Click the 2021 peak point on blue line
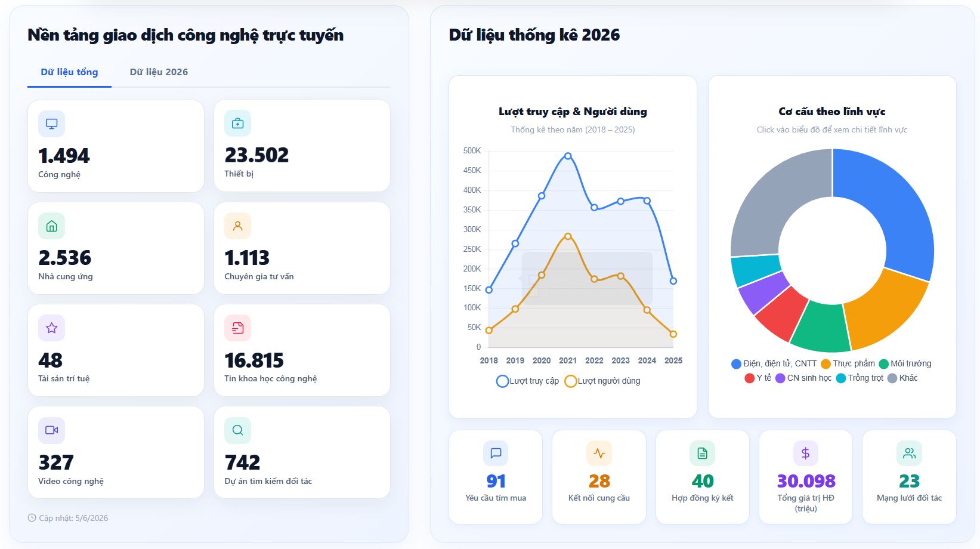Image resolution: width=980 pixels, height=549 pixels. 568,156
